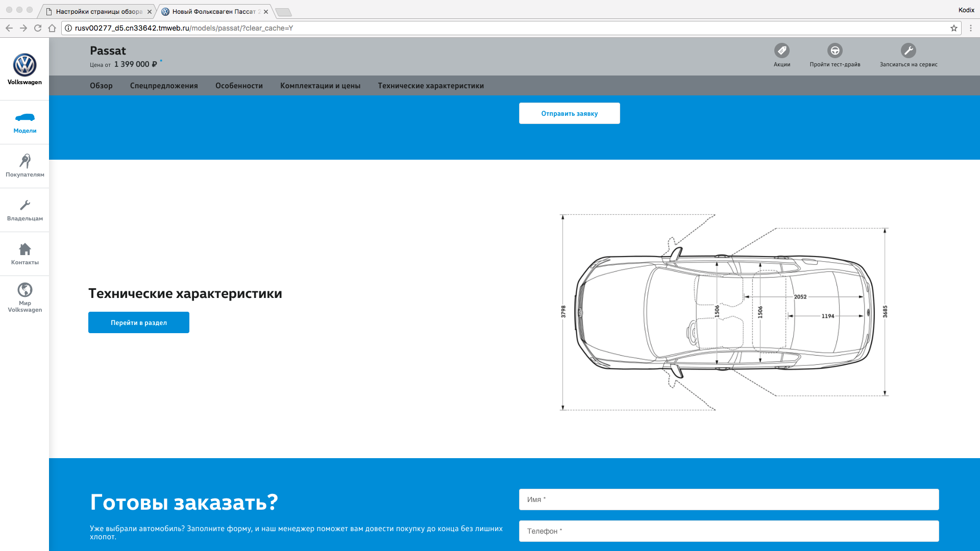The height and width of the screenshot is (551, 980).
Task: Select Комплектации и цены navigation item
Action: pos(320,86)
